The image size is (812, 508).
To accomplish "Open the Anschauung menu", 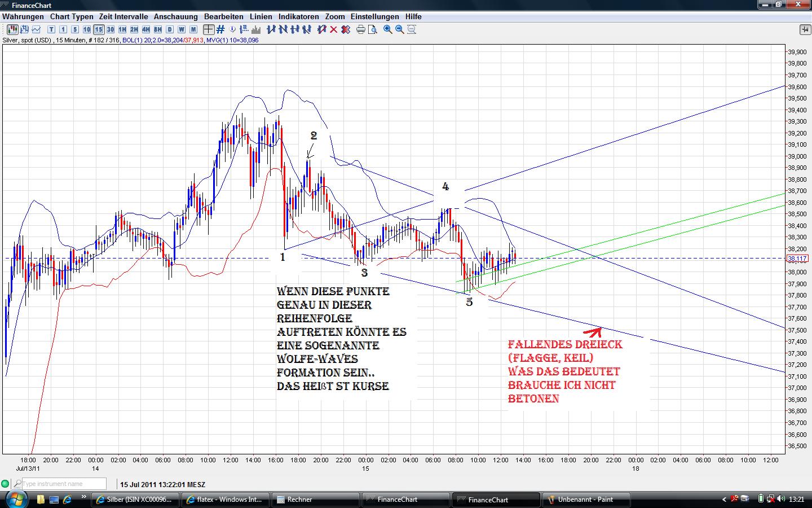I will [175, 16].
